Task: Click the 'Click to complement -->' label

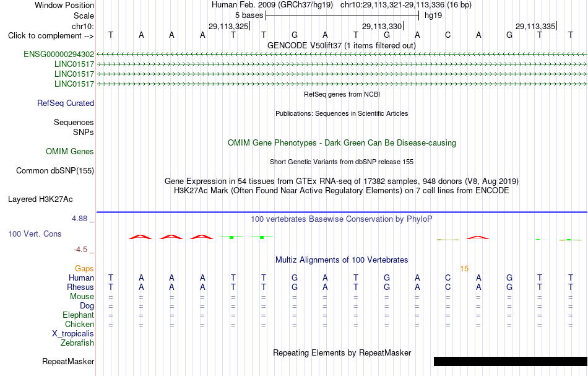Action: 51,36
